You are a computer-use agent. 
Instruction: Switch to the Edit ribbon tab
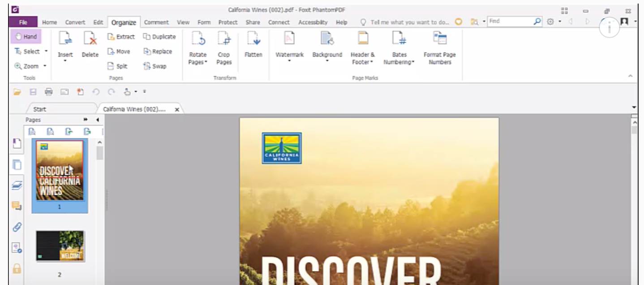[98, 22]
